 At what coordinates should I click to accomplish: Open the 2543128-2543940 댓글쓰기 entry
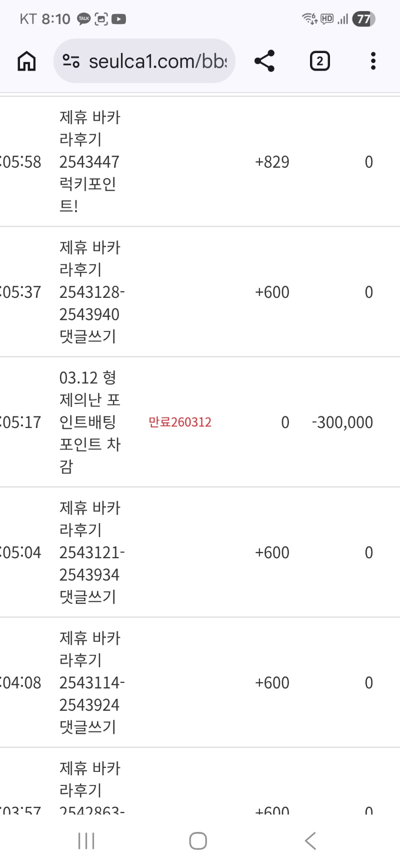(x=91, y=292)
